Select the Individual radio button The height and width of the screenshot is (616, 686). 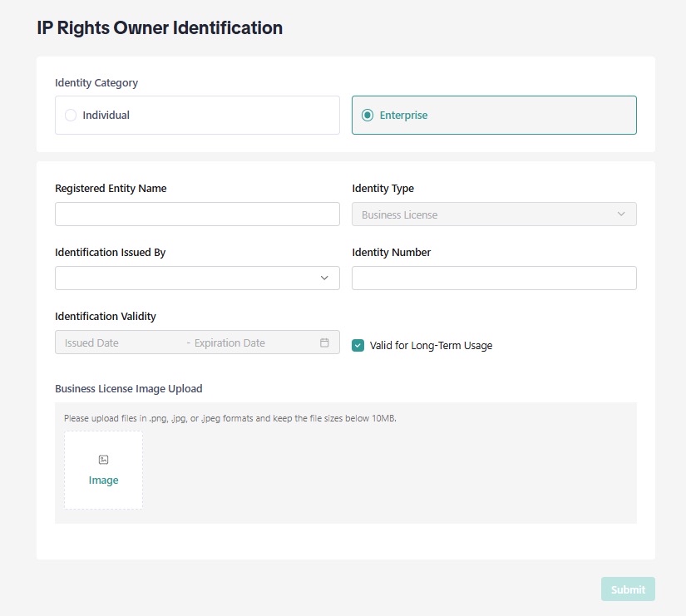[x=71, y=116]
